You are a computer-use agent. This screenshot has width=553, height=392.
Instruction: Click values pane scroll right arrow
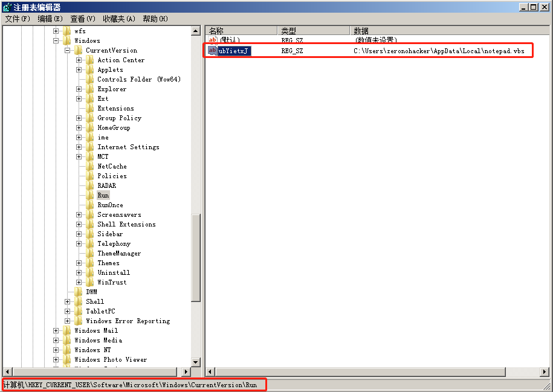pyautogui.click(x=545, y=371)
